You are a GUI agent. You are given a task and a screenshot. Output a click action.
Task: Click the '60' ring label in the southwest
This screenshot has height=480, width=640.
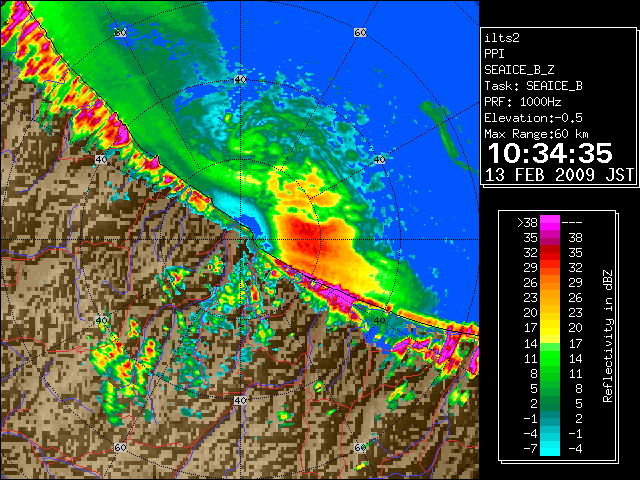click(120, 447)
